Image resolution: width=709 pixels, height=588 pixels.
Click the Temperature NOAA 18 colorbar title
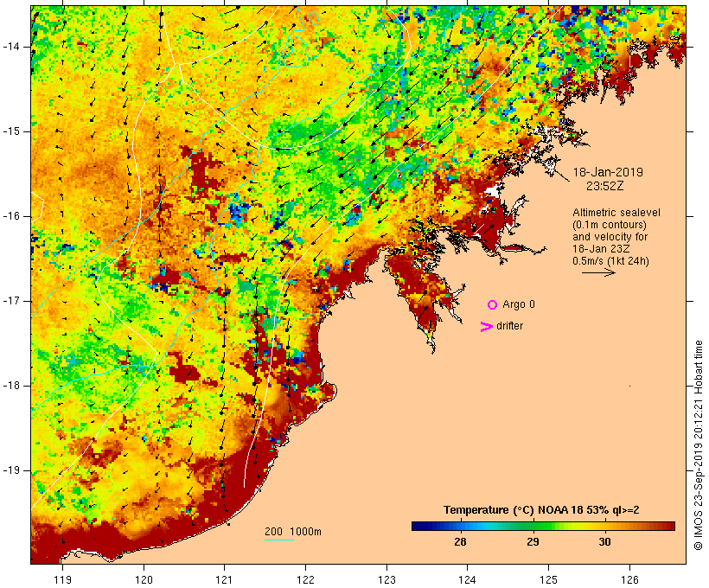click(541, 510)
